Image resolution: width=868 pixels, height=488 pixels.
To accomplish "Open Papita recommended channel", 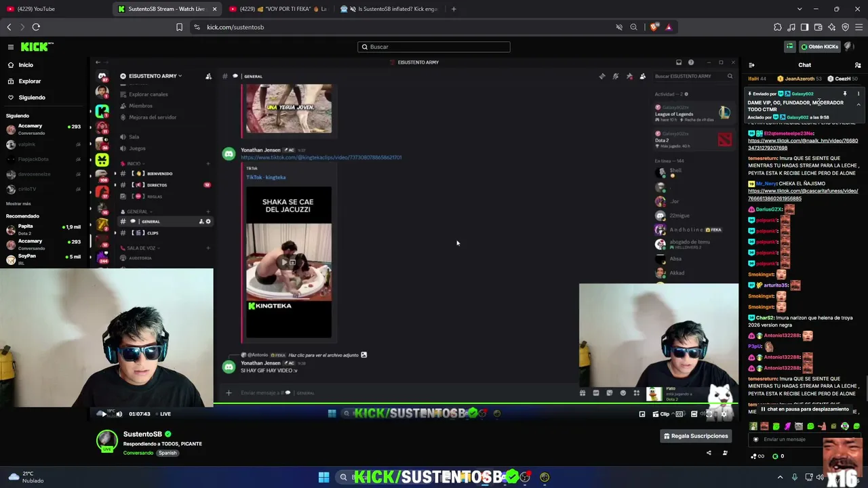I will click(43, 229).
